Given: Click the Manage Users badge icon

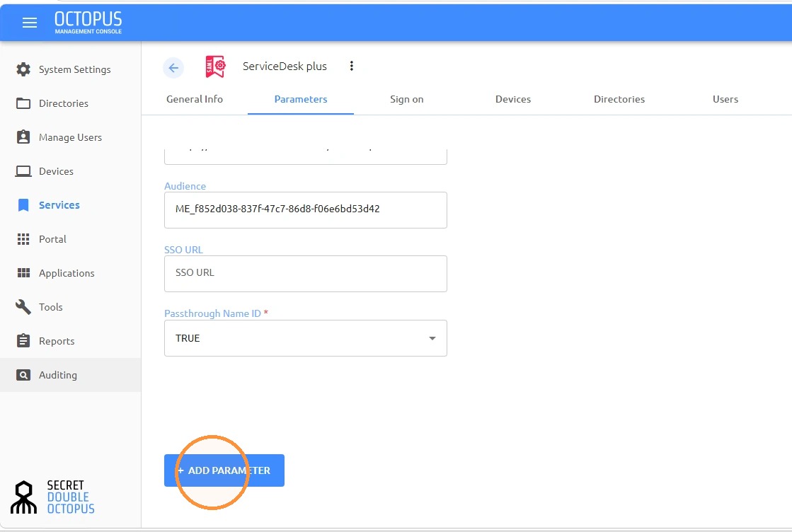Looking at the screenshot, I should click(x=23, y=137).
